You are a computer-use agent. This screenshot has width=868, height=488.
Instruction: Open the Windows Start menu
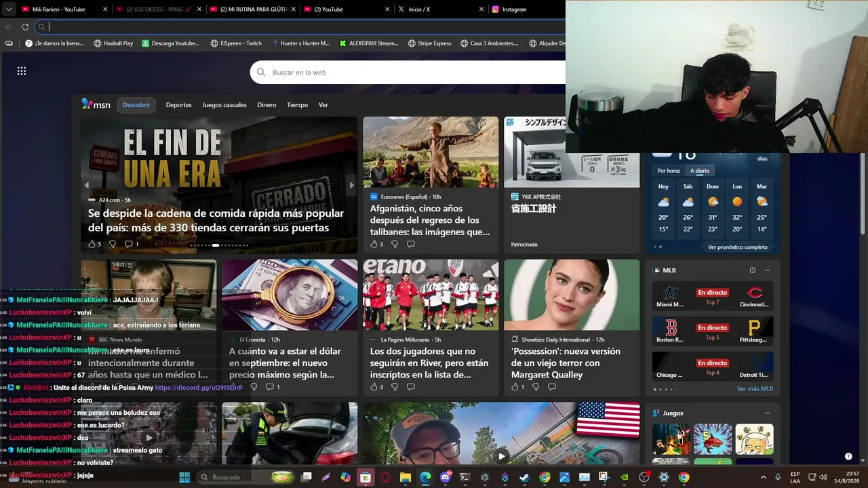click(x=184, y=477)
